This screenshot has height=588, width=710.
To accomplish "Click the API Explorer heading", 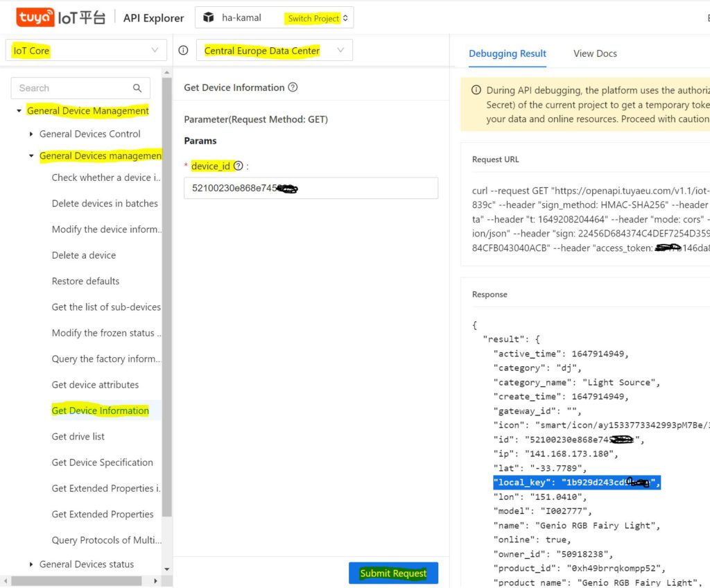I will coord(153,18).
